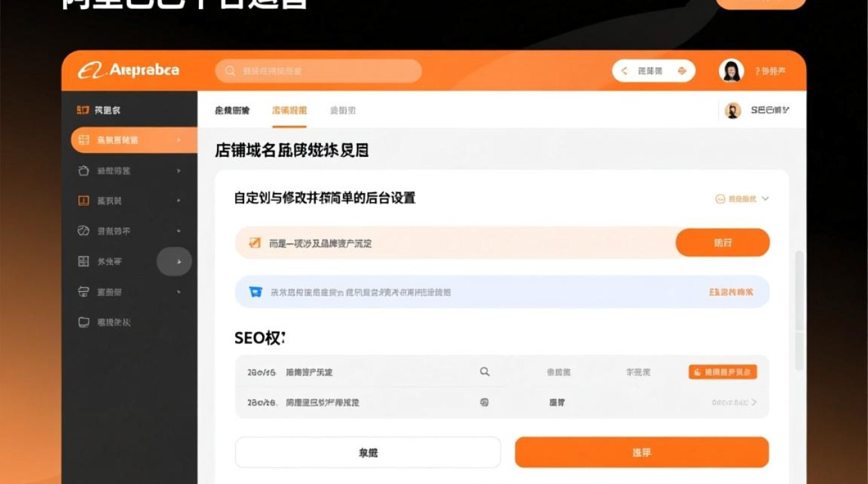The height and width of the screenshot is (484, 868).
Task: Open the user avatar at top right
Action: coord(731,70)
